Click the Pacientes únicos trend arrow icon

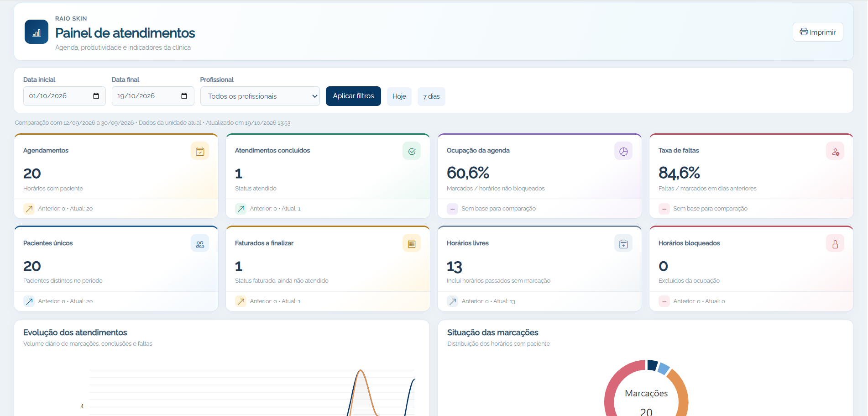click(x=29, y=301)
